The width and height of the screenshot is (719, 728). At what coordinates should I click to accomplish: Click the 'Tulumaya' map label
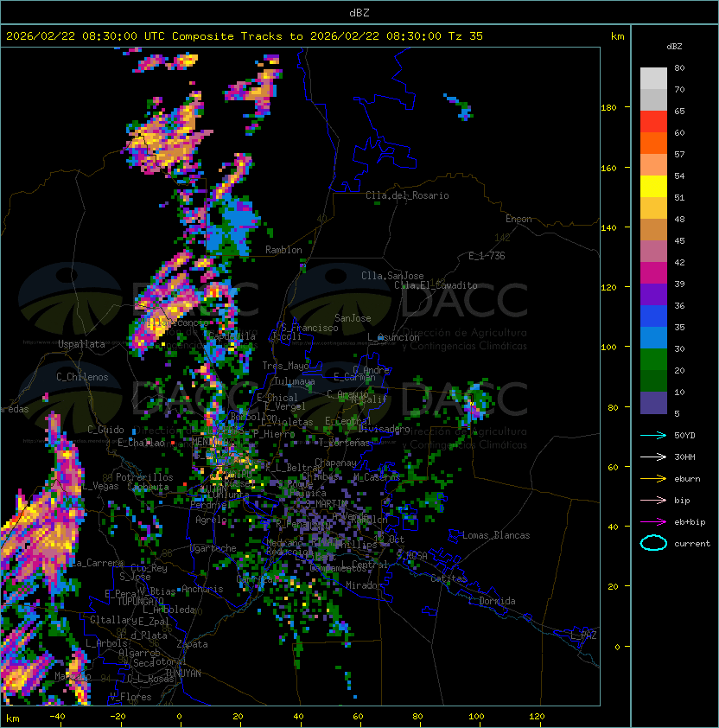[295, 381]
